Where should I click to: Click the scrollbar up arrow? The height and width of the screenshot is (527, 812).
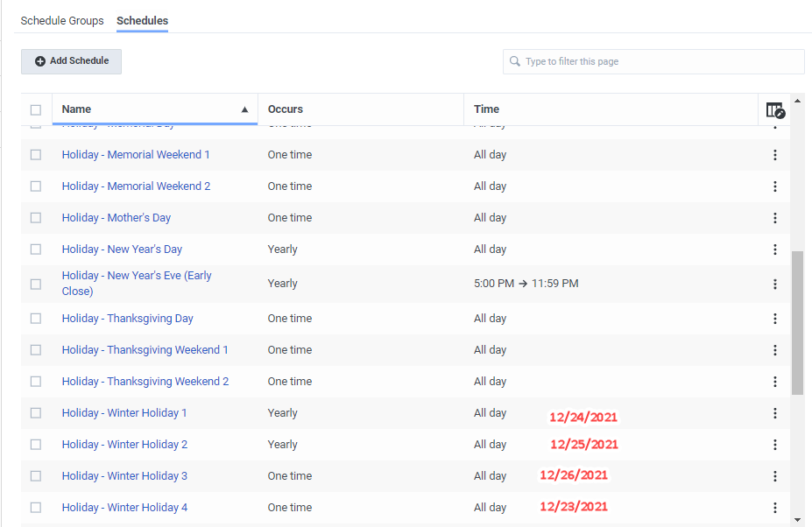tap(797, 102)
